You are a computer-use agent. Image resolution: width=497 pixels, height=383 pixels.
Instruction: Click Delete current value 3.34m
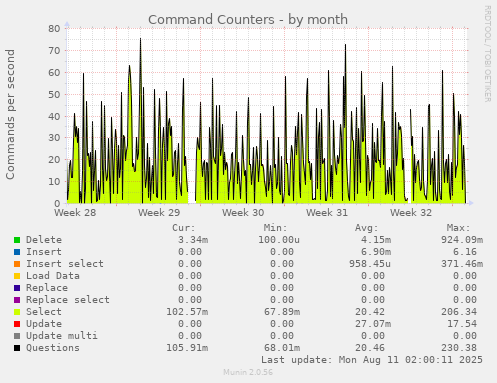click(x=193, y=240)
